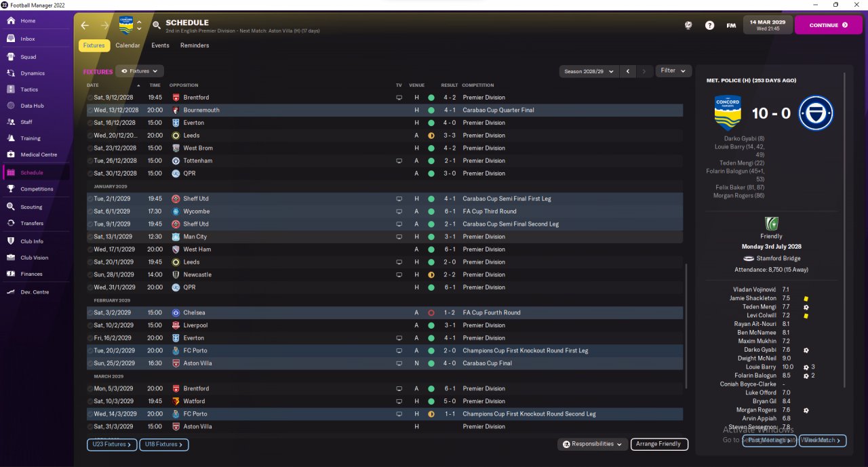Click the loss indicator on Chelsea row

click(431, 312)
